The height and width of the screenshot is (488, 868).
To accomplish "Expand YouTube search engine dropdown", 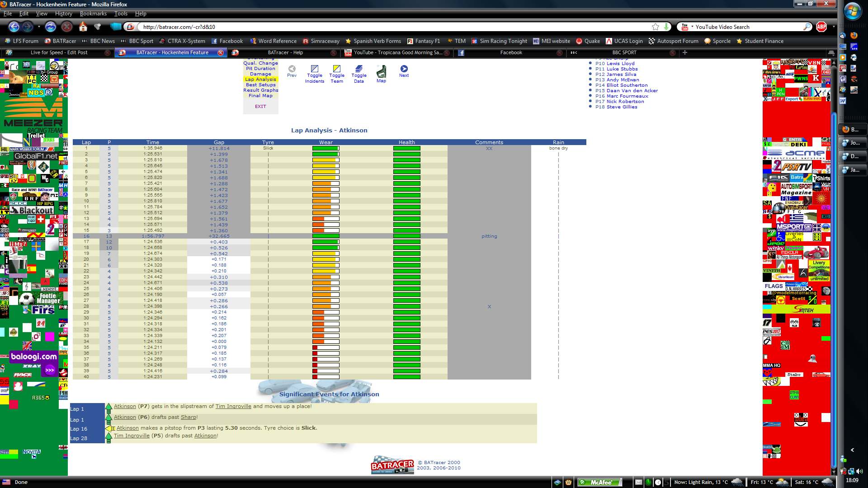I will [x=692, y=27].
